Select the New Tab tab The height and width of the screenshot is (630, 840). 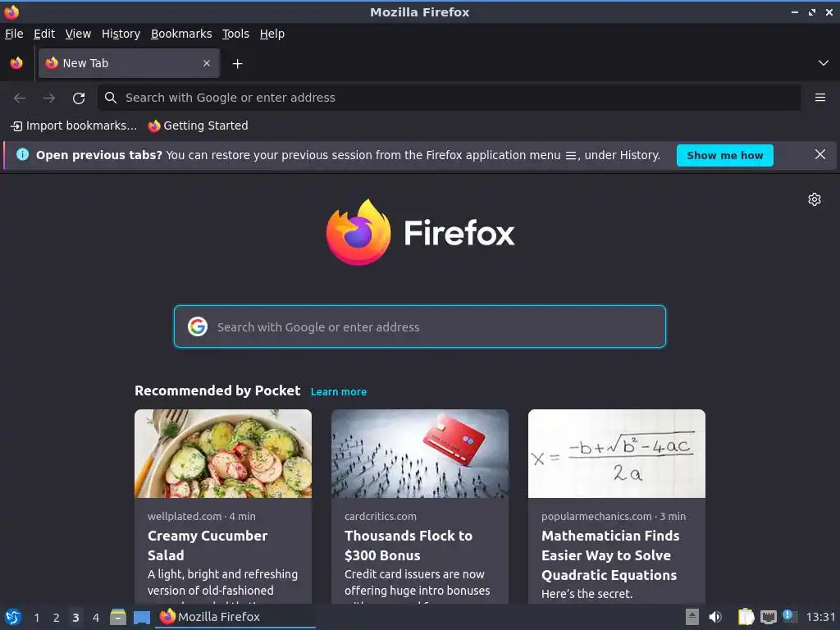tap(129, 63)
